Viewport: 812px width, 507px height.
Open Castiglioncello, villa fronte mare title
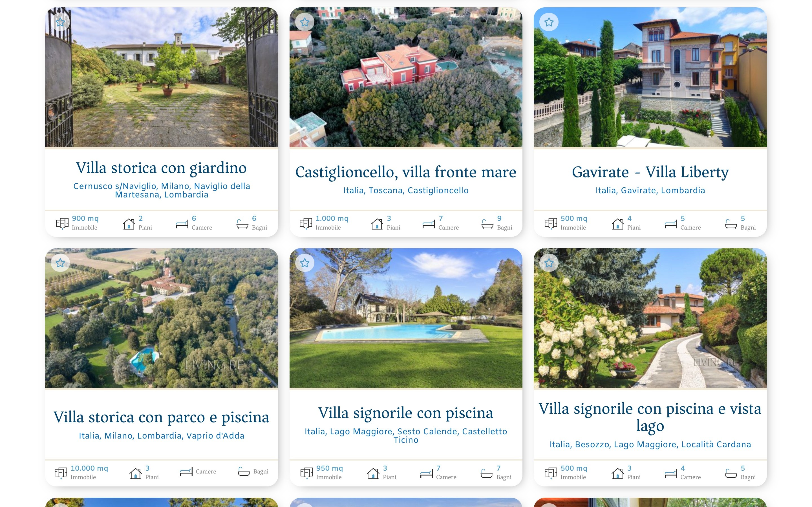click(x=406, y=172)
